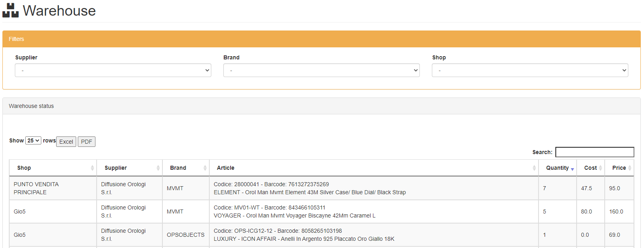Select Diffusione Orologi supplier in OPSOBJECTS row
Viewport: 644px width, 248px height.
(130, 235)
